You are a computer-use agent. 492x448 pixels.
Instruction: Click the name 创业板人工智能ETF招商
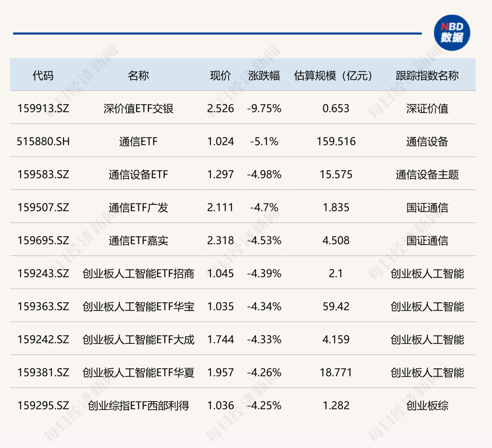pos(138,273)
